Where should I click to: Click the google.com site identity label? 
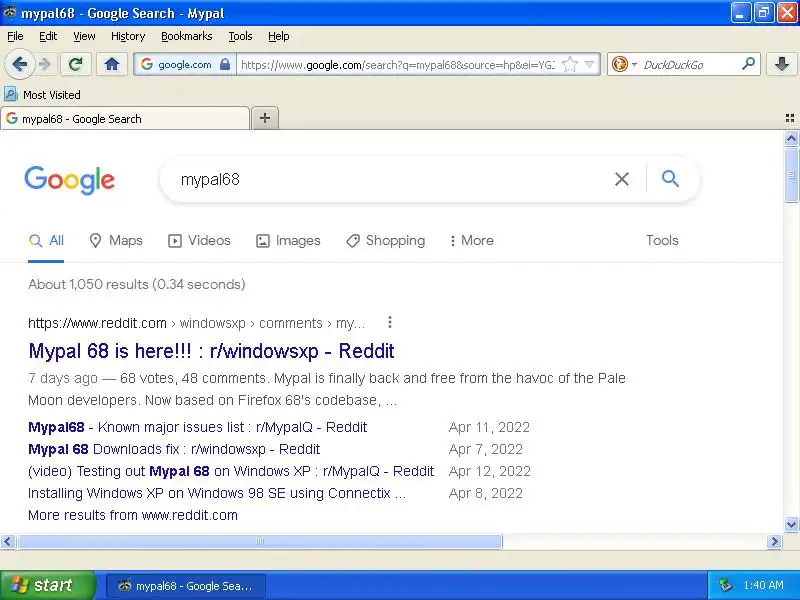(x=185, y=65)
